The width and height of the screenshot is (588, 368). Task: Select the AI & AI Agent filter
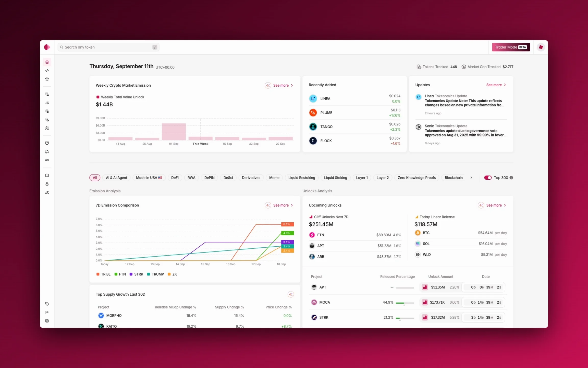tap(116, 178)
